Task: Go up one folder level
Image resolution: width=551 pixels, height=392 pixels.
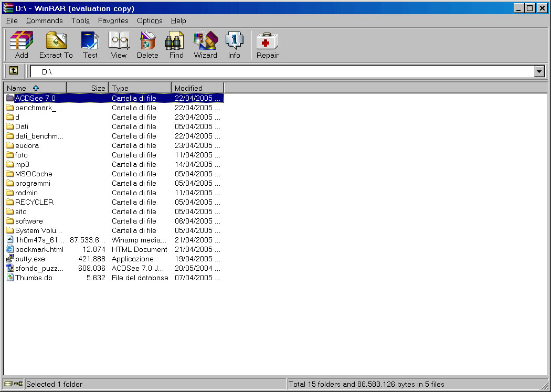Action: click(x=13, y=71)
